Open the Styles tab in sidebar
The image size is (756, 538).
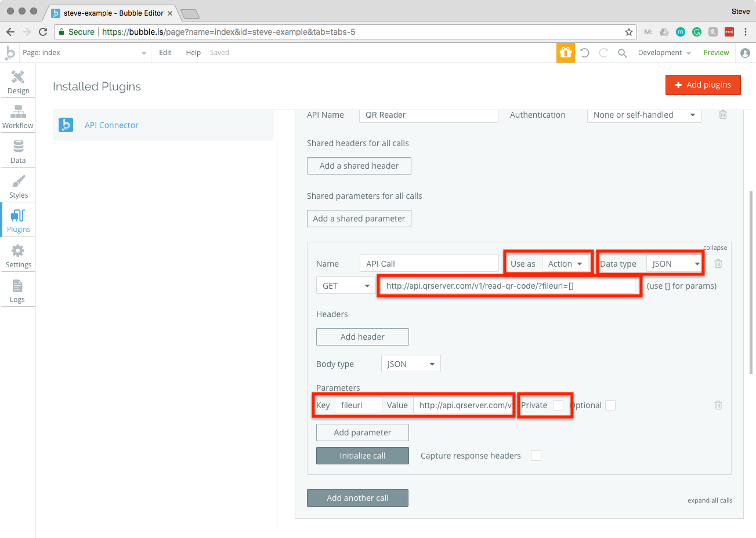click(x=18, y=186)
